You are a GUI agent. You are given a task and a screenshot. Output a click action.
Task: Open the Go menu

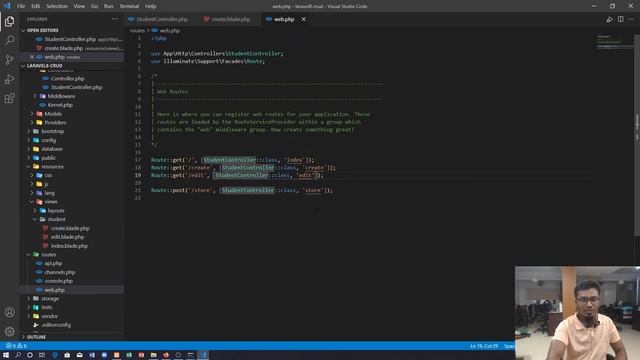pyautogui.click(x=94, y=6)
